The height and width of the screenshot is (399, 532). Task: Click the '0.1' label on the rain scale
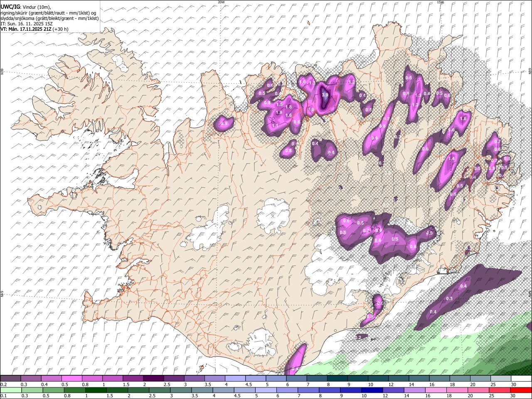click(3, 396)
